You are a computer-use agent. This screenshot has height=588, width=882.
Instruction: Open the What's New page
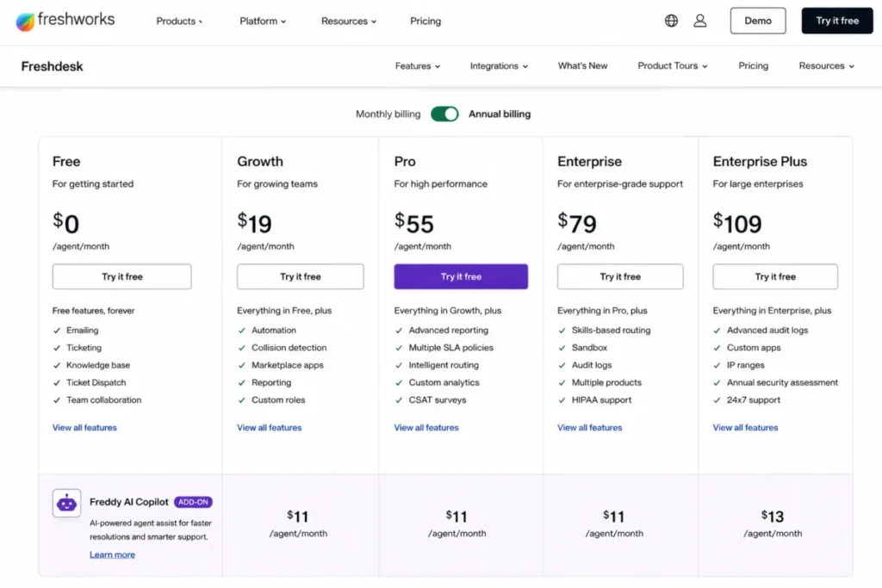583,65
